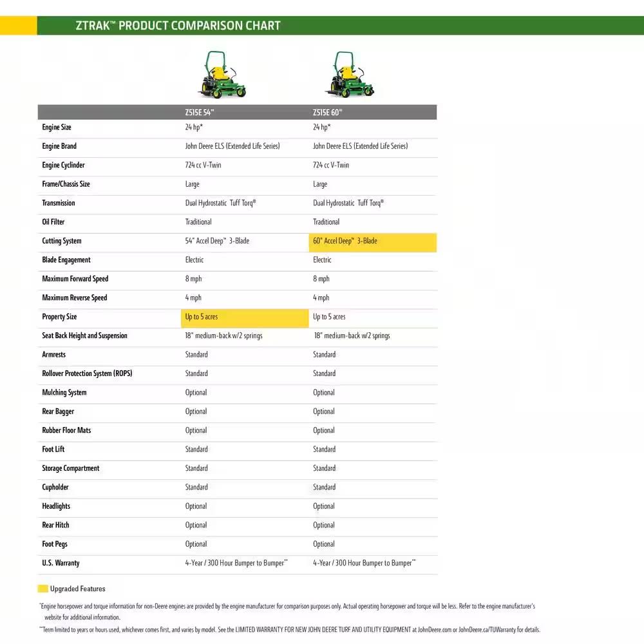644x644 pixels.
Task: Click the Engine Size row label
Action: coord(56,127)
